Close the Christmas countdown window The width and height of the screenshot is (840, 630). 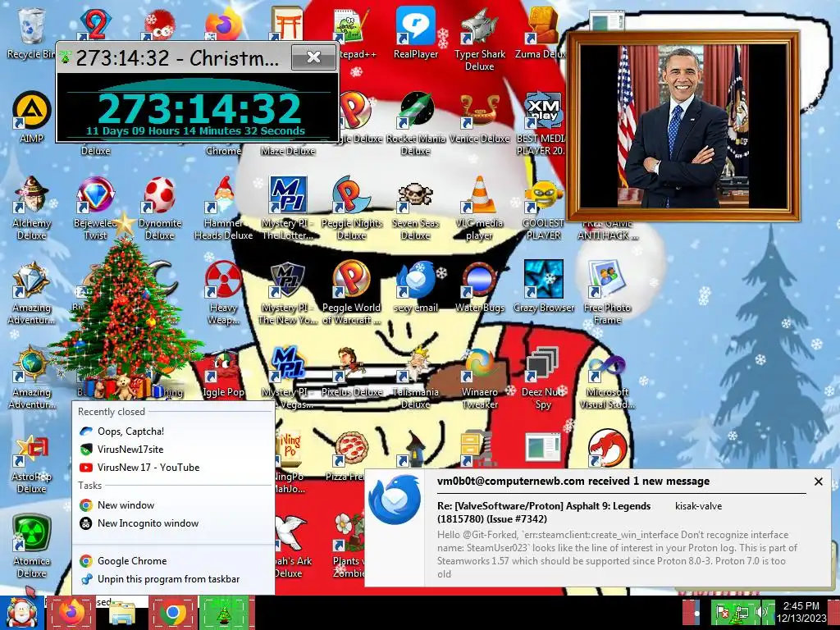314,57
